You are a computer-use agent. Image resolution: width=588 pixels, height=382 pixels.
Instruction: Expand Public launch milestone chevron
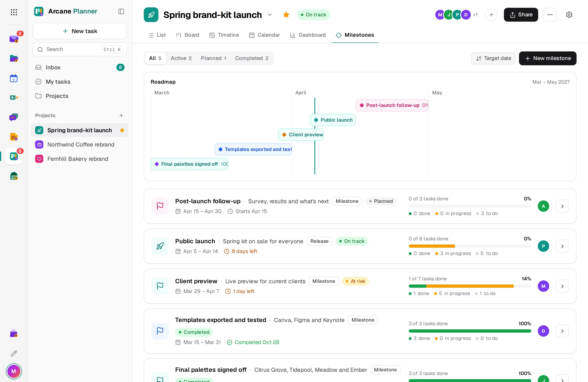point(562,246)
